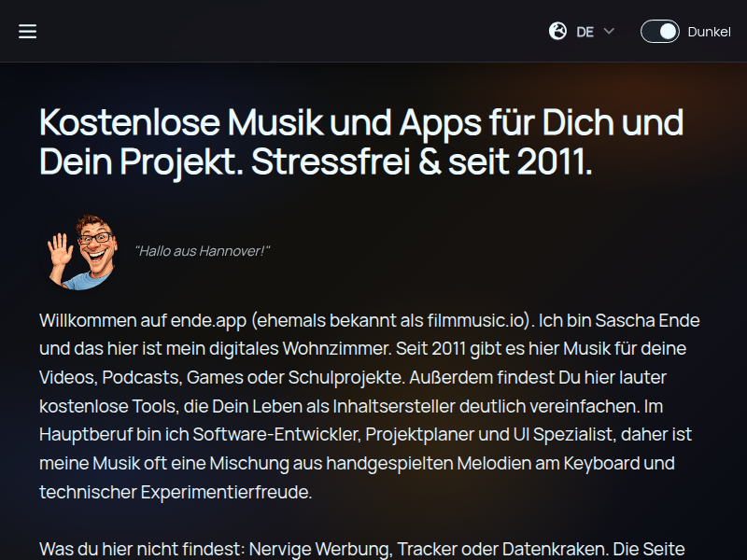Click the "Hallo aus Hannover!" quote

203,251
